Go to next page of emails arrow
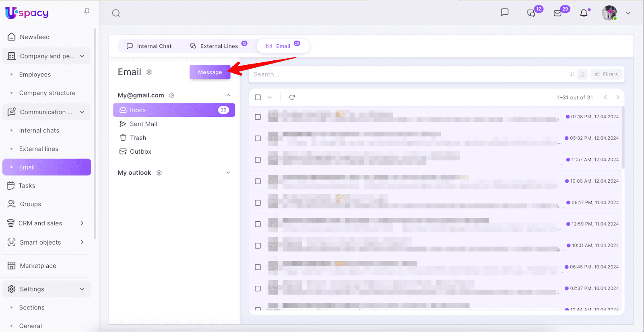This screenshot has width=644, height=332. pos(617,97)
